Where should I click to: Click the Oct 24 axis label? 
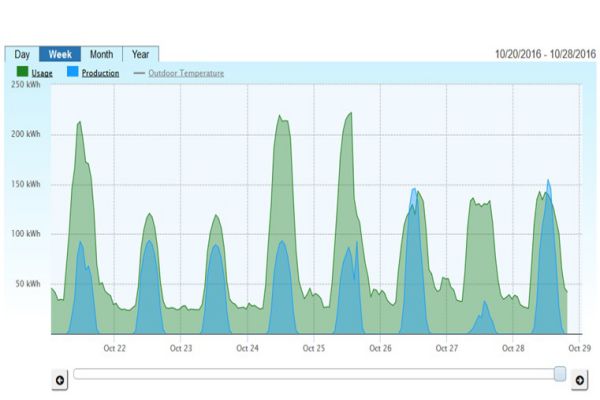[x=247, y=348]
